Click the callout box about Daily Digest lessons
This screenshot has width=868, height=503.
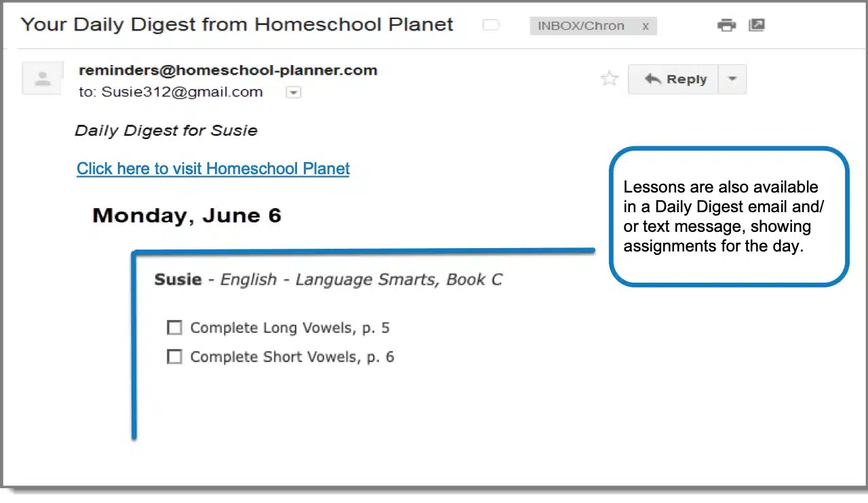tap(728, 216)
